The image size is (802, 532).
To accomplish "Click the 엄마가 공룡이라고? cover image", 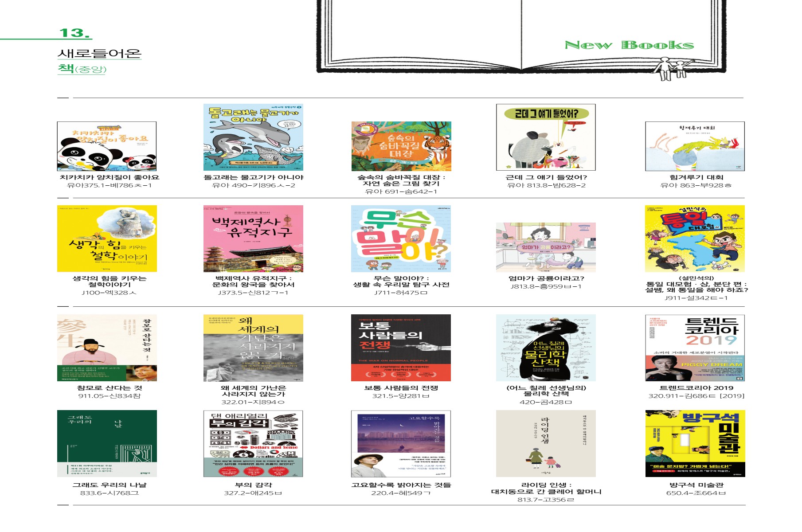I will tap(546, 247).
